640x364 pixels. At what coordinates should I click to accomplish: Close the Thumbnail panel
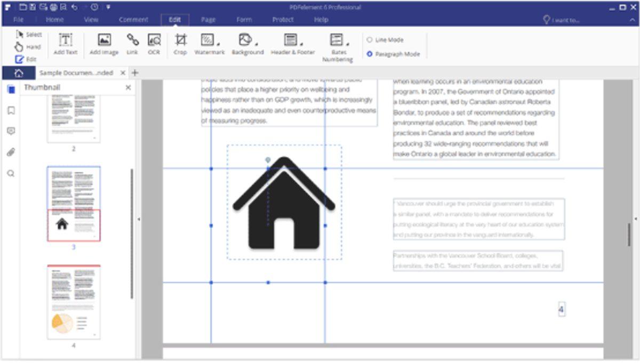(128, 87)
